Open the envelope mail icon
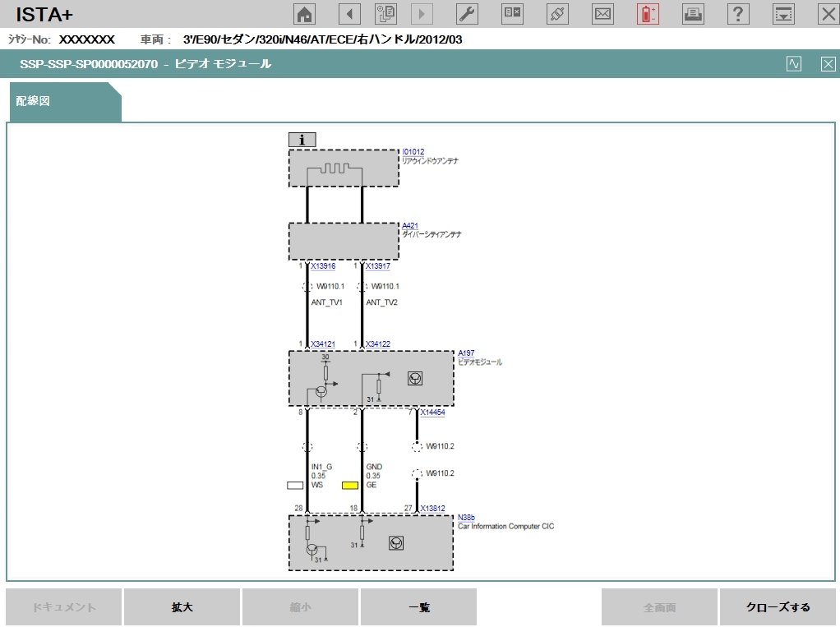The height and width of the screenshot is (627, 840). click(602, 14)
